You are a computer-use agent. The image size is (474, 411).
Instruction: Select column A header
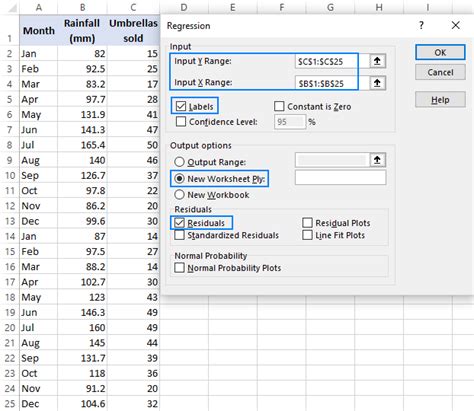point(39,7)
